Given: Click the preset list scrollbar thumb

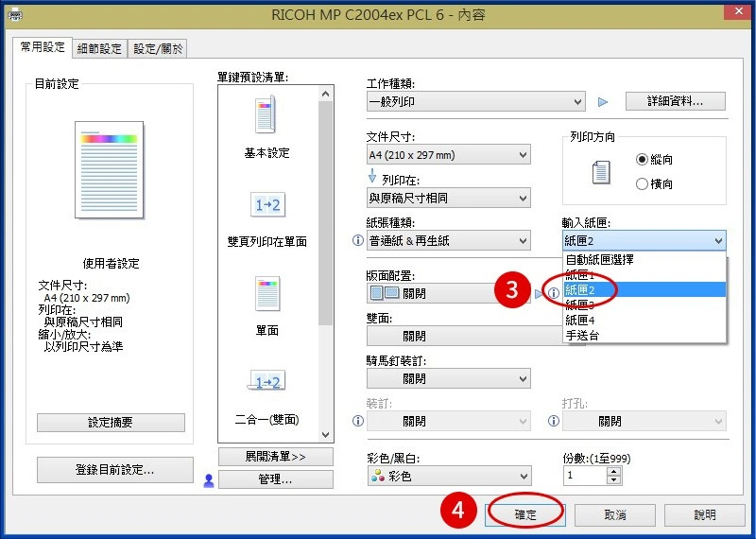Looking at the screenshot, I should point(325,213).
